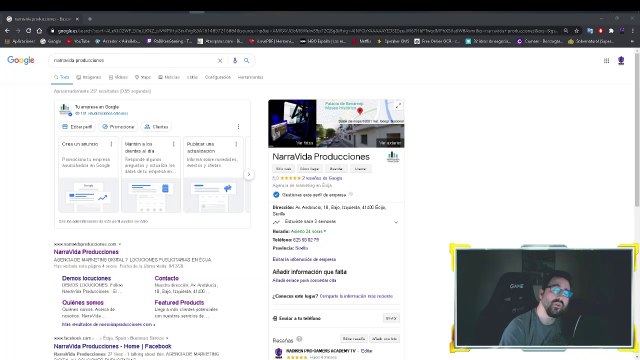The width and height of the screenshot is (640, 360).
Task: Click the Google logo
Action: coord(21,60)
